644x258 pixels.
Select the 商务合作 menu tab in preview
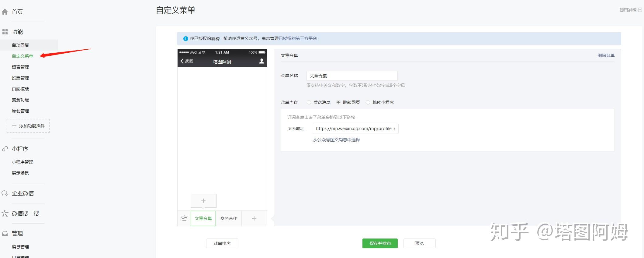[229, 218]
